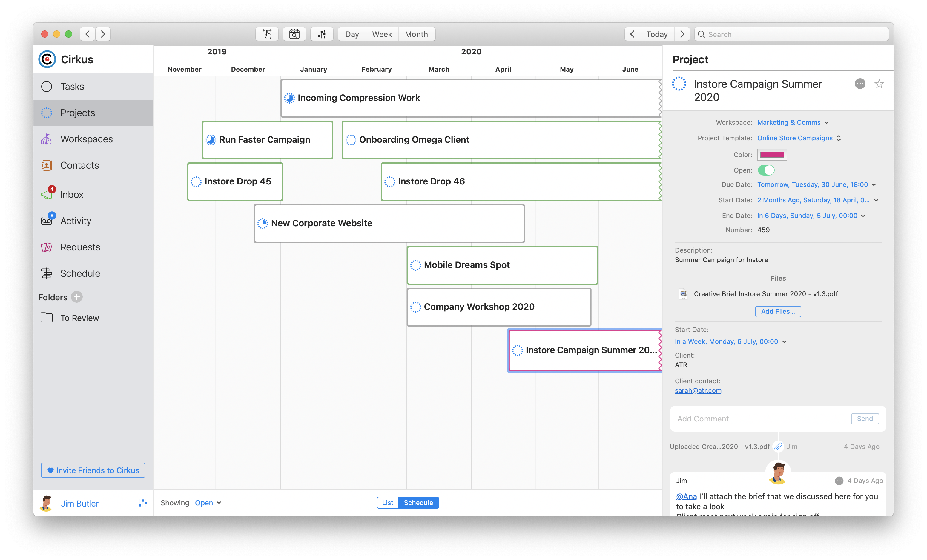The height and width of the screenshot is (560, 927).
Task: Open the project Color swatch
Action: [x=772, y=155]
